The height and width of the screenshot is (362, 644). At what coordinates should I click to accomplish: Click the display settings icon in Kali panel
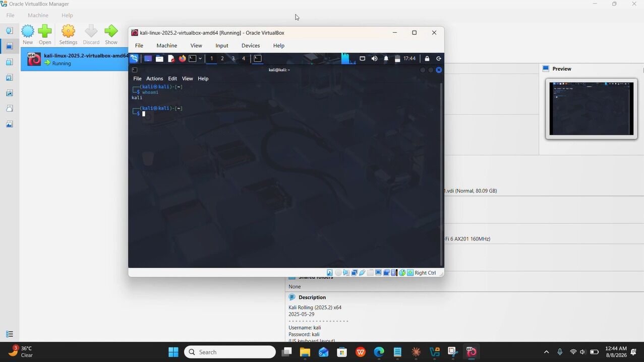[x=362, y=58]
